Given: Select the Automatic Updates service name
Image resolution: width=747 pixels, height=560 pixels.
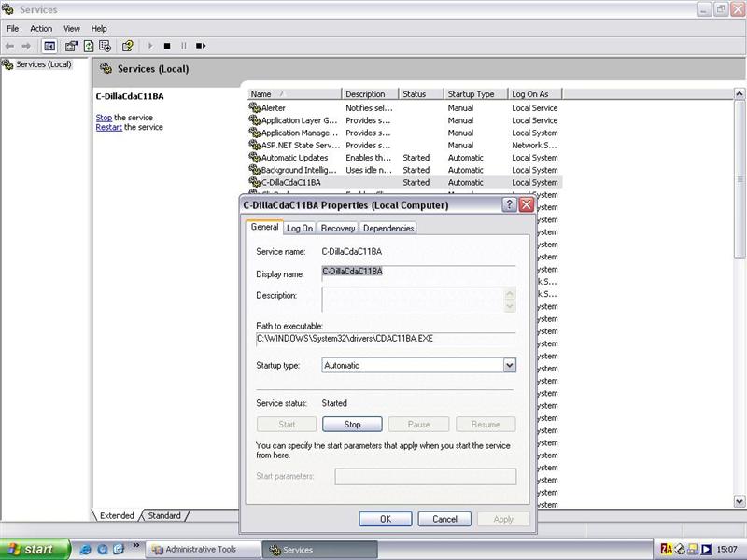Looking at the screenshot, I should click(x=294, y=158).
